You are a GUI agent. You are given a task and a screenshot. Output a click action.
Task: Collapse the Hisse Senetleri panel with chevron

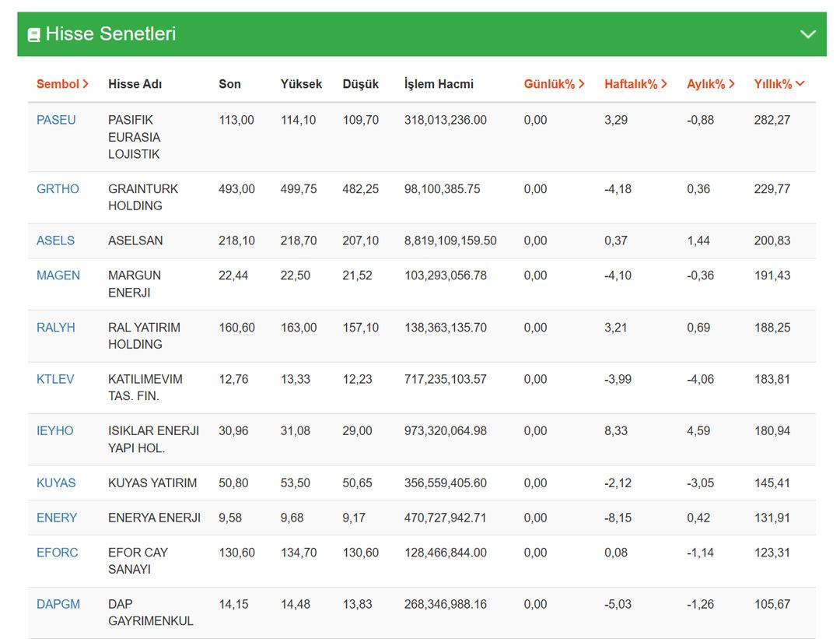point(808,34)
